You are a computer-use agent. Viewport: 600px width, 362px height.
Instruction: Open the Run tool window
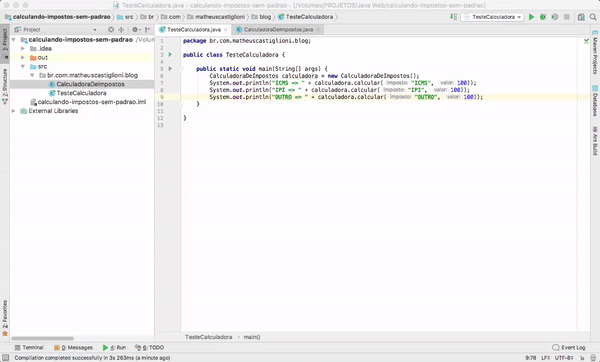pyautogui.click(x=114, y=347)
